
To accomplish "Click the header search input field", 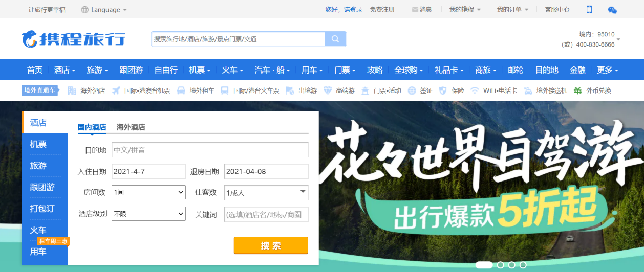I will (238, 39).
